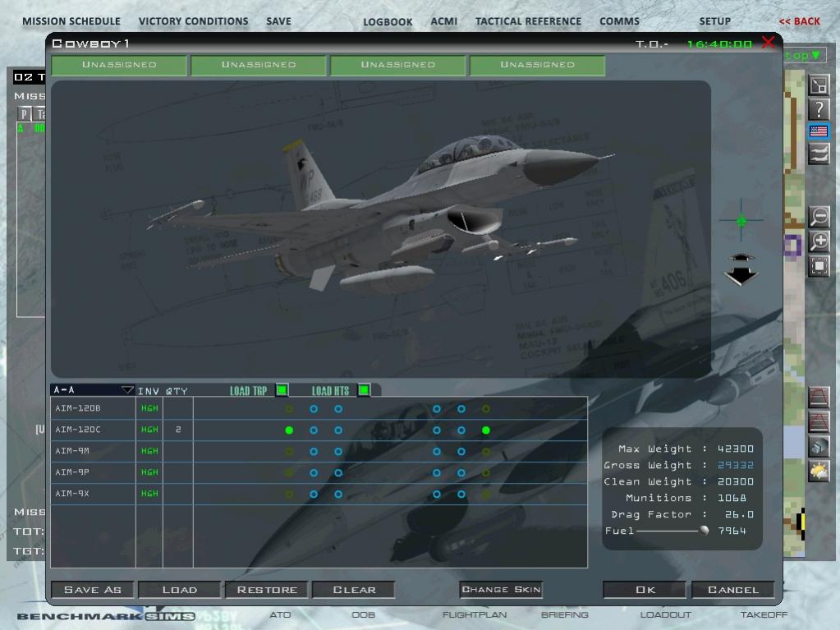
Task: Toggle the LOAD HTS green checkbox
Action: [364, 389]
